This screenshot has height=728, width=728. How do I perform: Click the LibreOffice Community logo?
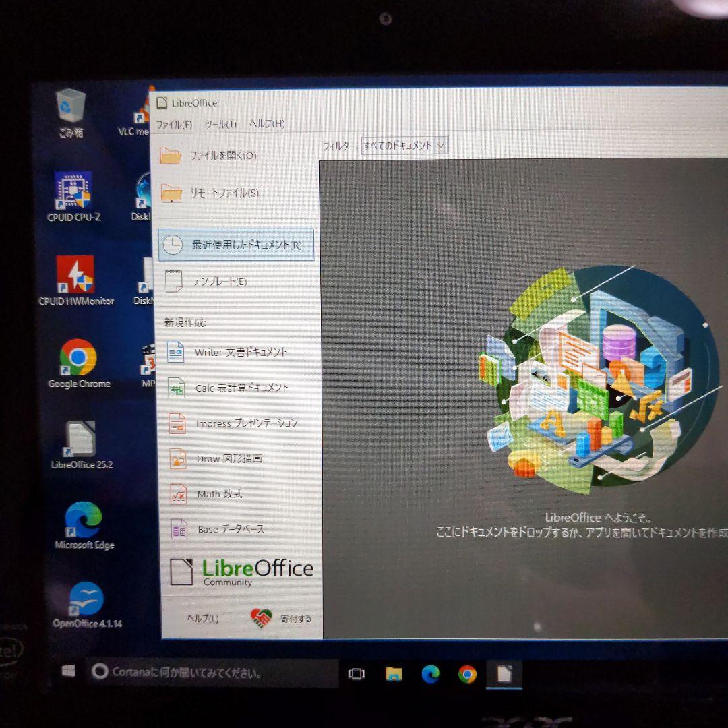pos(242,572)
